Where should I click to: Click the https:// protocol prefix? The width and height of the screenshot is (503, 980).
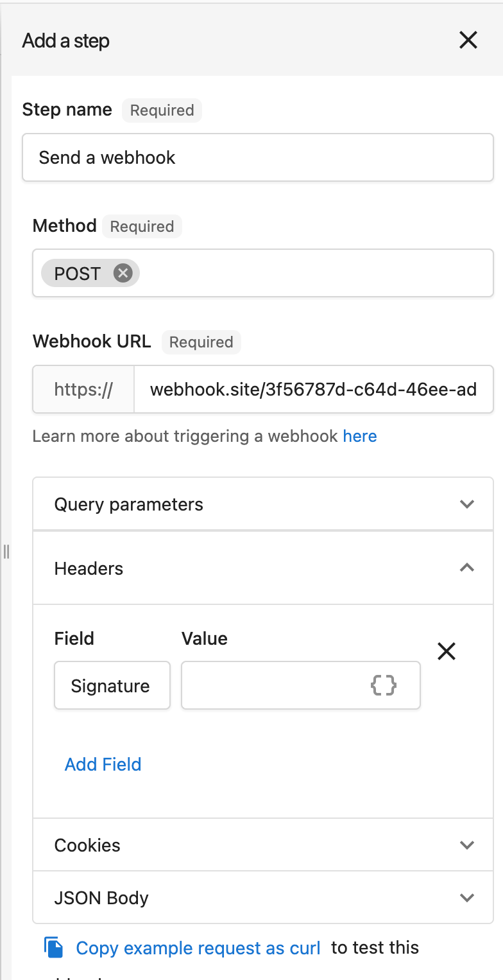[x=83, y=389]
